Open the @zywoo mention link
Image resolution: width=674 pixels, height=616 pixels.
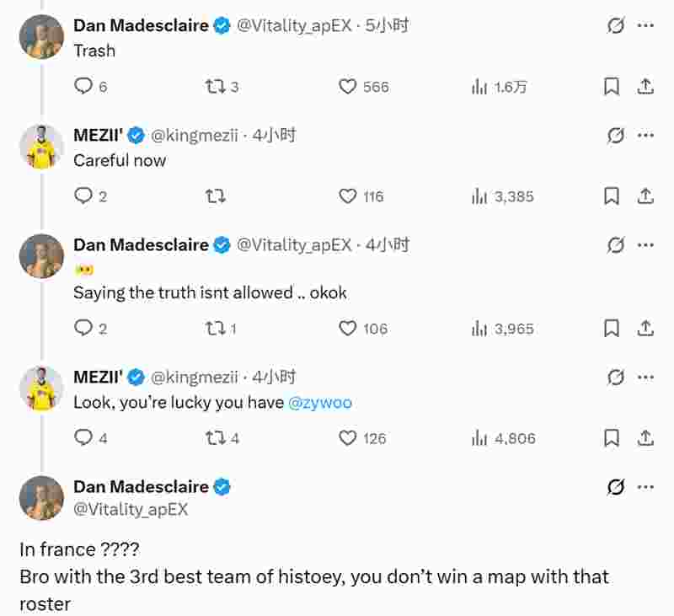320,403
